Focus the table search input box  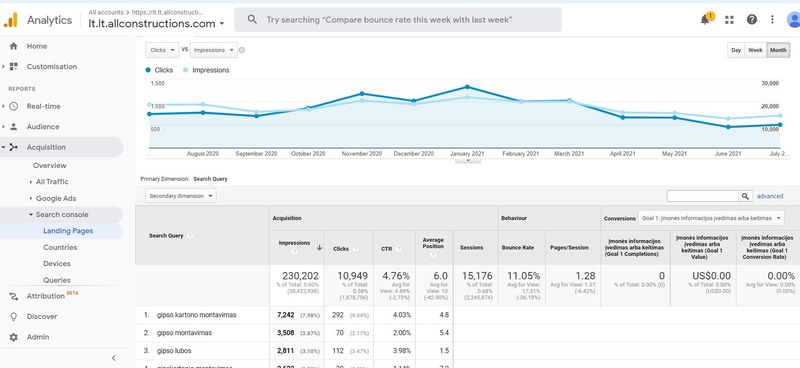click(x=703, y=196)
